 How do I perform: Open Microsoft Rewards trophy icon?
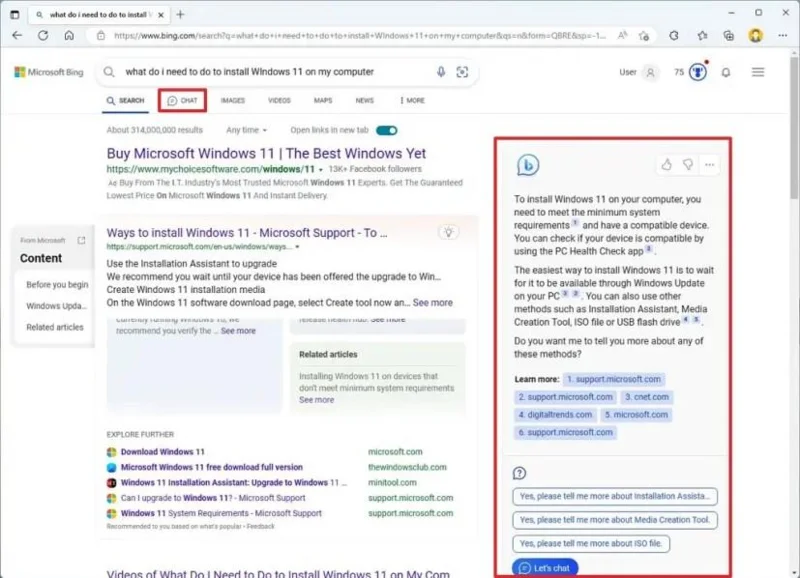pos(698,72)
